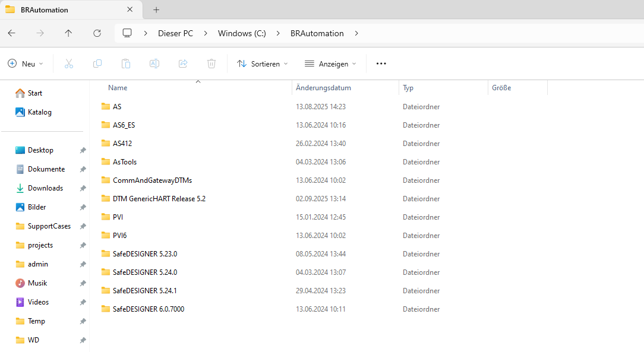Click the computer icon in address bar
The image size is (644, 352).
[x=127, y=33]
